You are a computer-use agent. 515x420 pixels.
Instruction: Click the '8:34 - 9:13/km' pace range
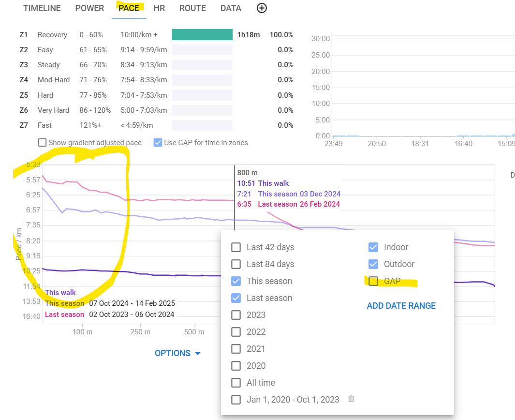tap(144, 65)
